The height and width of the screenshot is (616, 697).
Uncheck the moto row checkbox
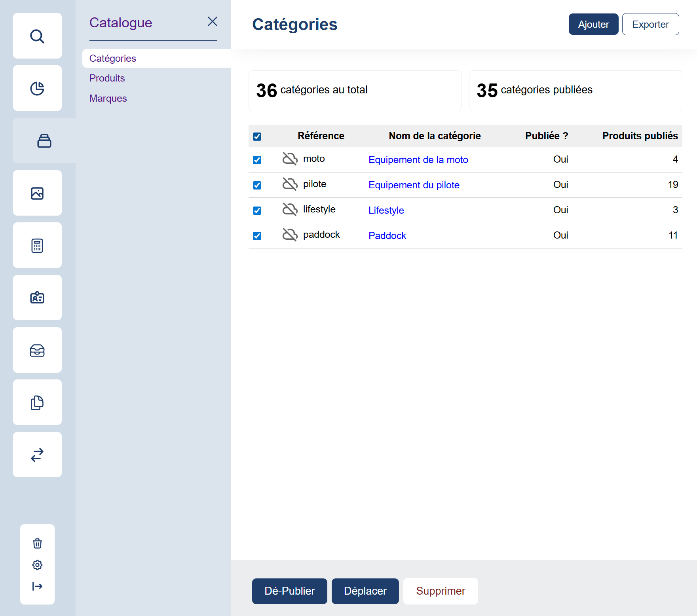coord(257,160)
